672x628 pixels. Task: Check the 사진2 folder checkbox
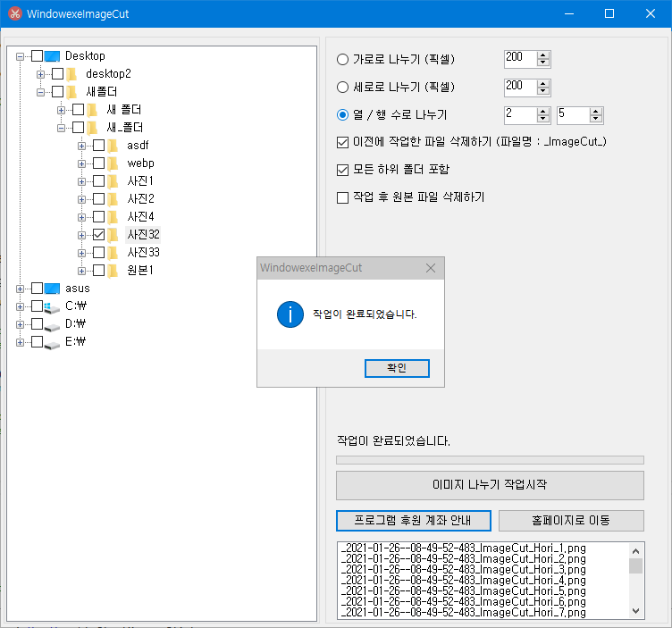[98, 199]
